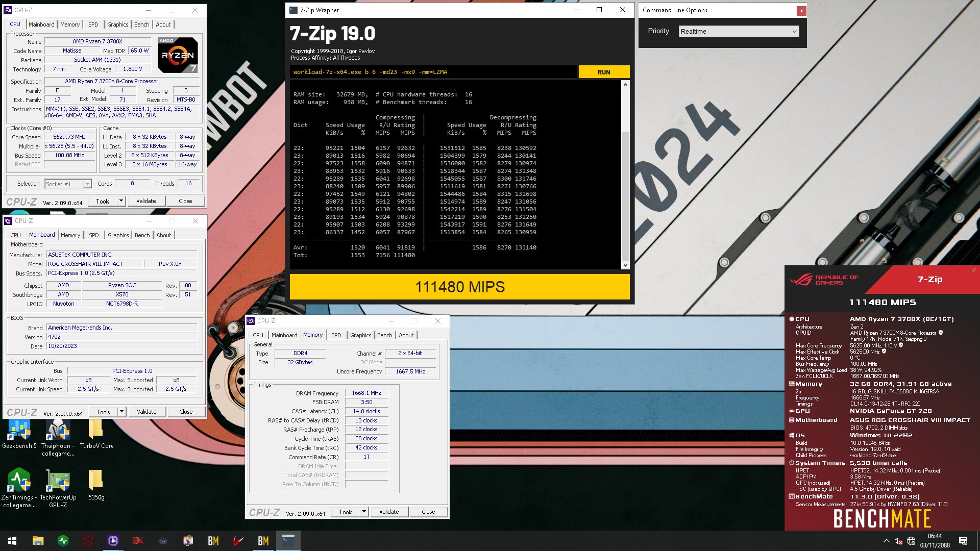980x551 pixels.
Task: Click the red wireframe sphere taskbar icon
Action: coord(88,541)
